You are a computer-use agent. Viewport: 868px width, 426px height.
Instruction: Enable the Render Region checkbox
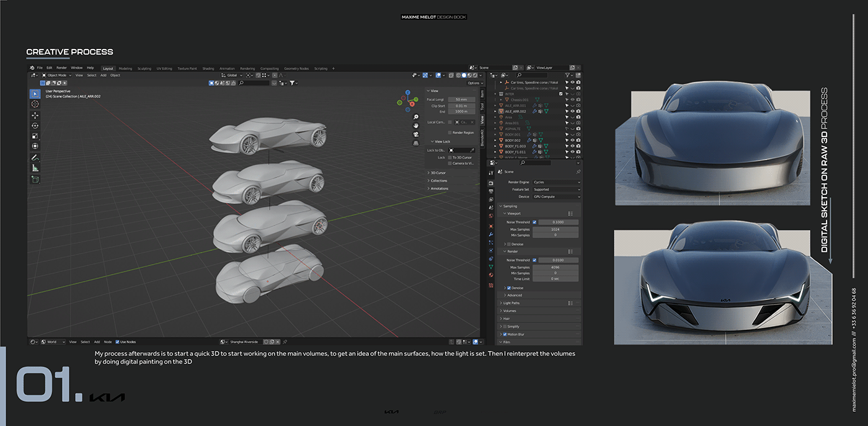coord(450,132)
